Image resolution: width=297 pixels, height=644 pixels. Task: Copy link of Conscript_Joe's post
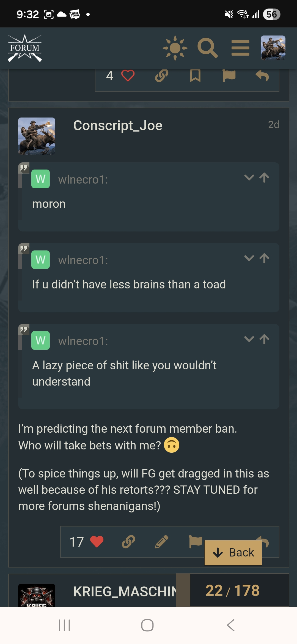(128, 542)
